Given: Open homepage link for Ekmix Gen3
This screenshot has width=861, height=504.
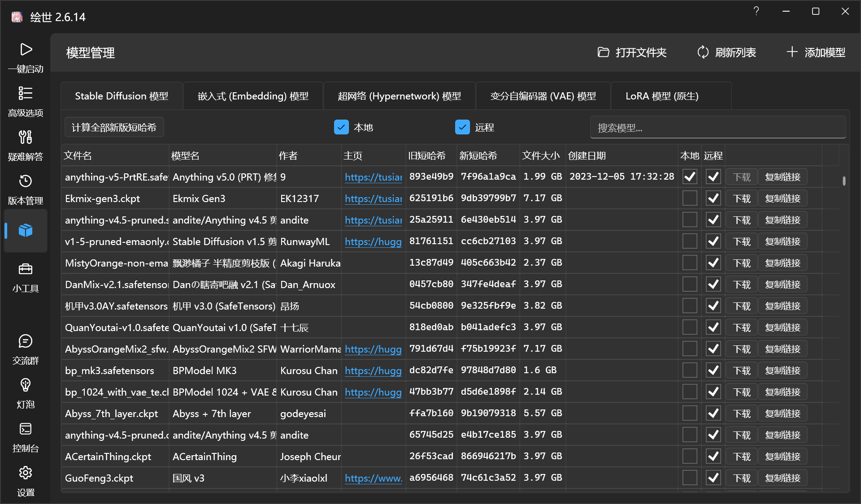Looking at the screenshot, I should point(373,198).
